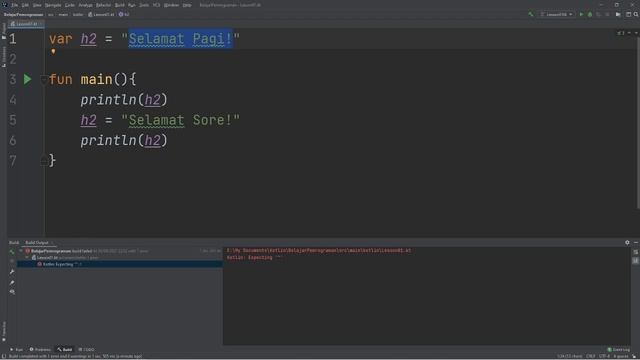
Task: Build project with the green hammer icon
Action: click(531, 14)
